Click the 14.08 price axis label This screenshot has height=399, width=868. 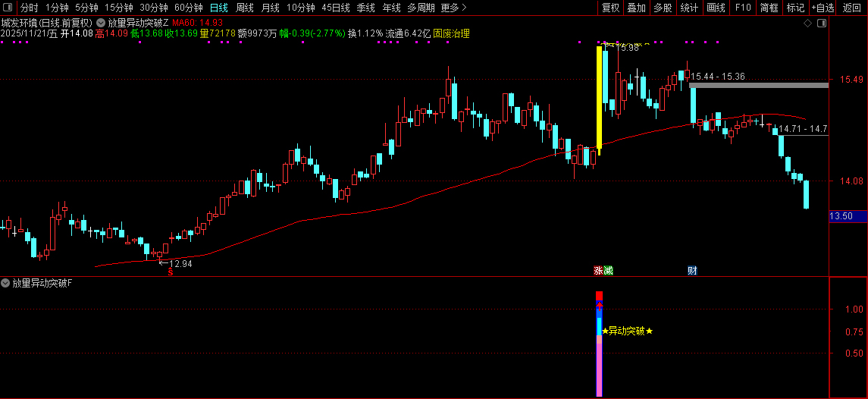851,181
